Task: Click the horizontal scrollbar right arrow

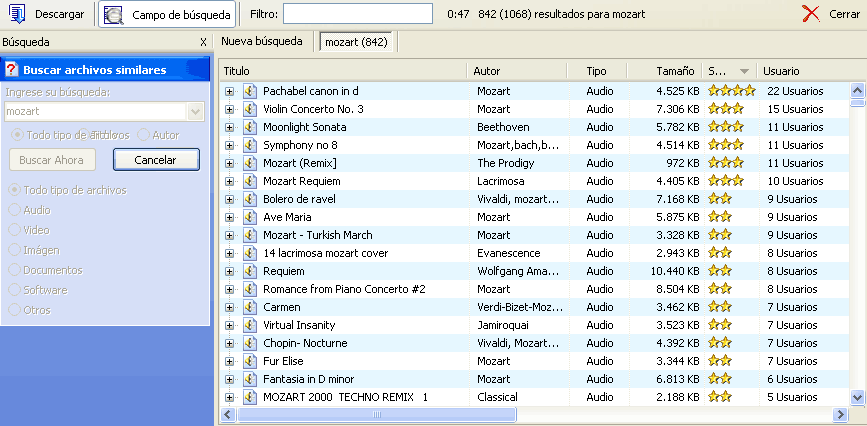Action: pos(840,414)
